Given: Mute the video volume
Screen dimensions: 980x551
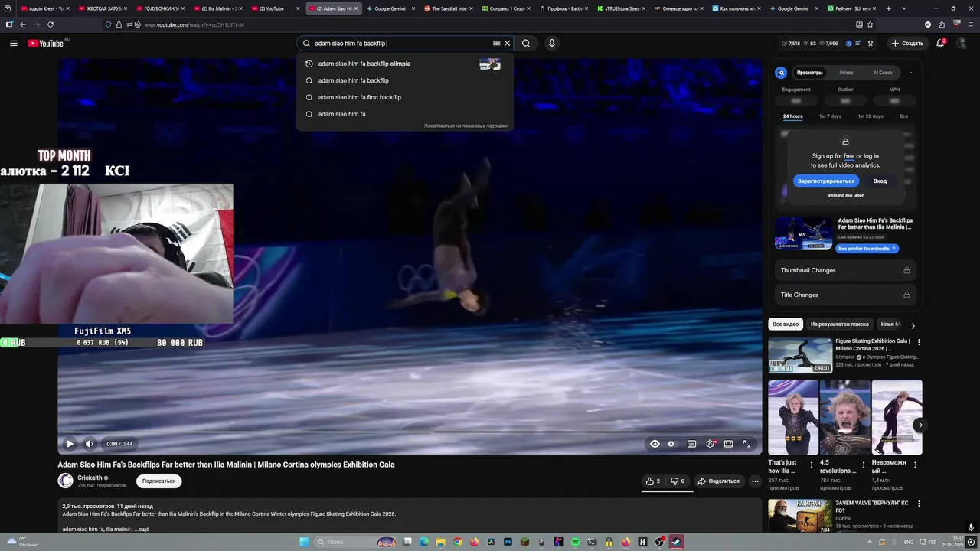Looking at the screenshot, I should coord(89,444).
